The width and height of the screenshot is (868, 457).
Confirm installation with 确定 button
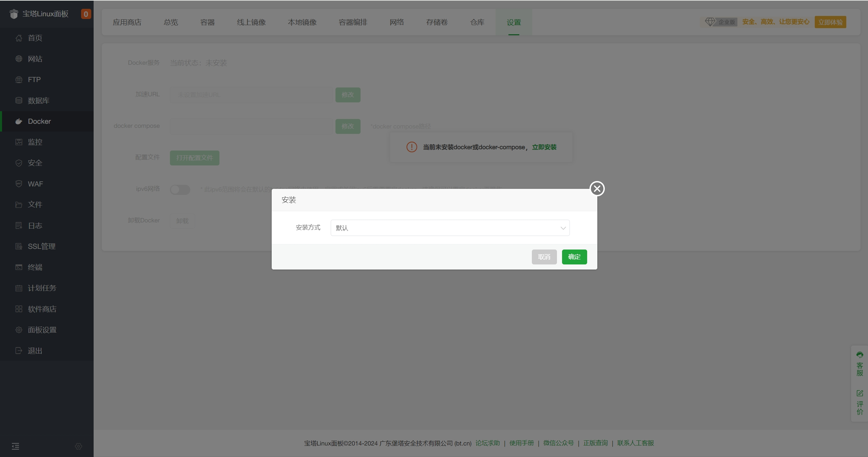tap(574, 257)
